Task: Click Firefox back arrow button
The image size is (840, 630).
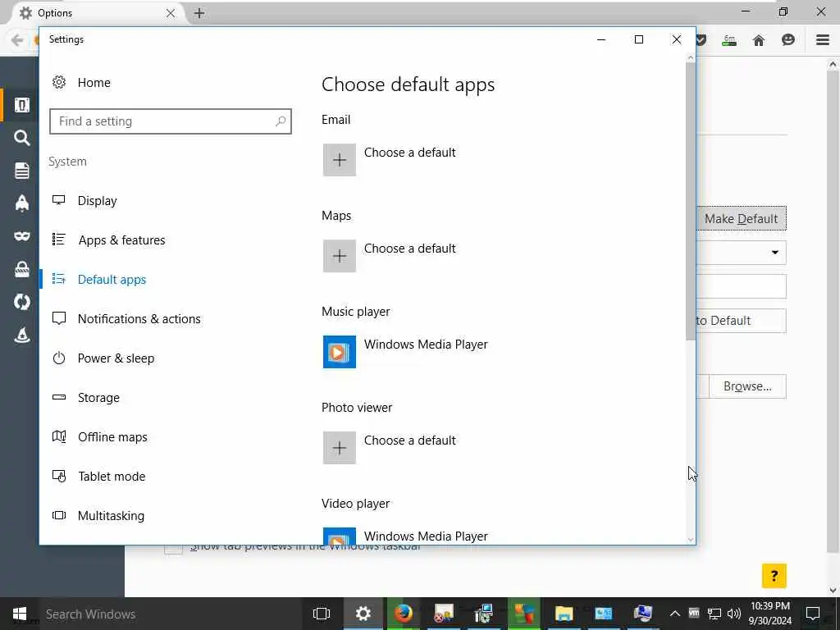Action: point(17,40)
